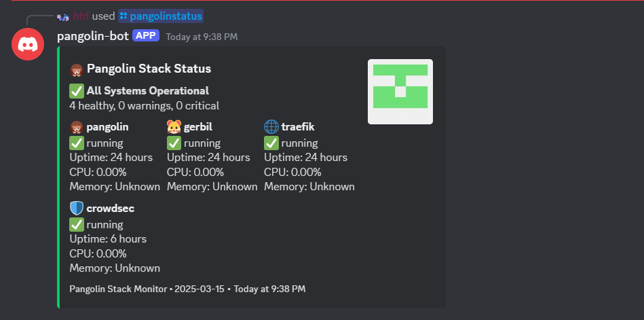Click the Pangolin Stack Monitor footer text

(x=118, y=289)
